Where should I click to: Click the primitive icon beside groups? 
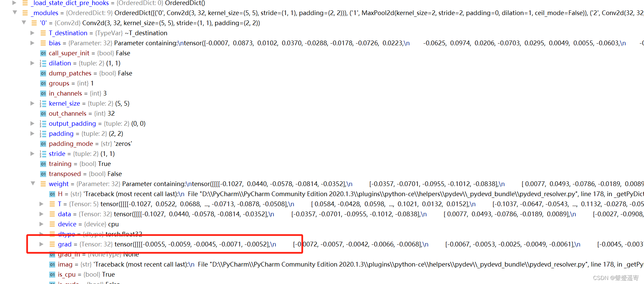tap(43, 83)
